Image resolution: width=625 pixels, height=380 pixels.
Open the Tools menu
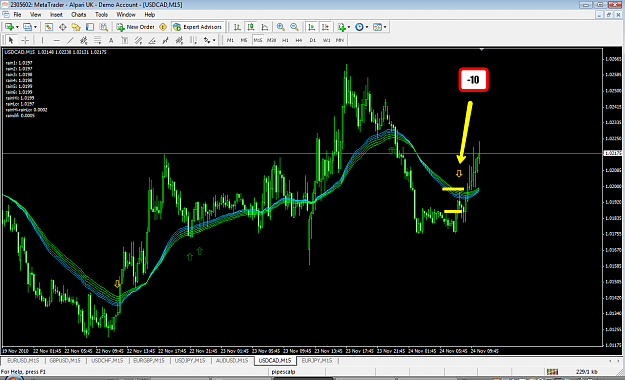pyautogui.click(x=101, y=14)
